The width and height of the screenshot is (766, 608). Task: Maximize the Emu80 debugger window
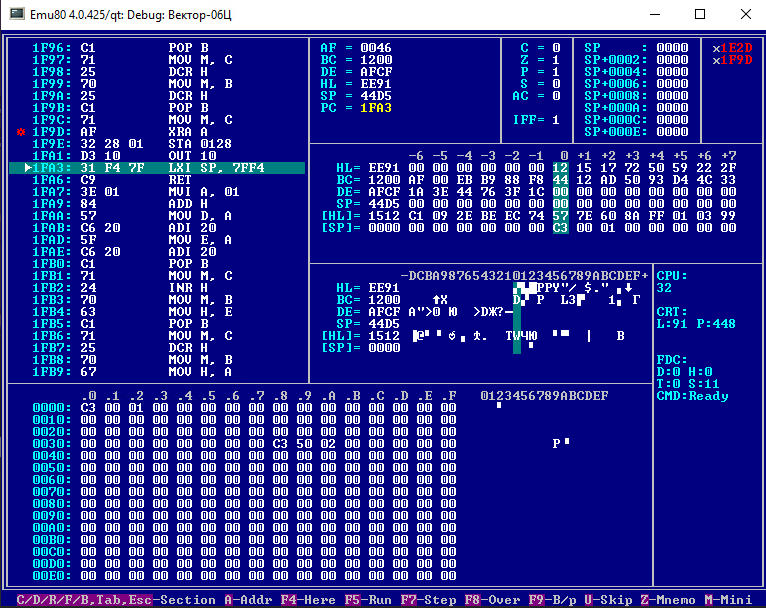coord(700,14)
